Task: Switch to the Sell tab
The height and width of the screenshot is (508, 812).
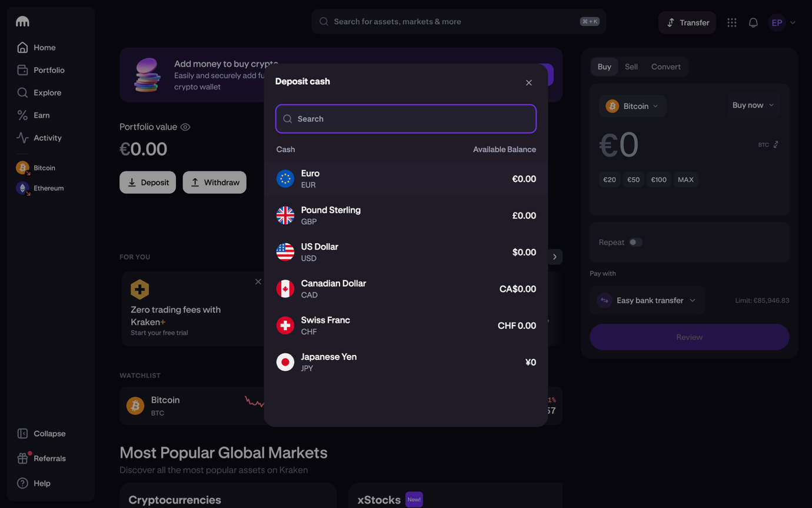Action: coord(631,67)
